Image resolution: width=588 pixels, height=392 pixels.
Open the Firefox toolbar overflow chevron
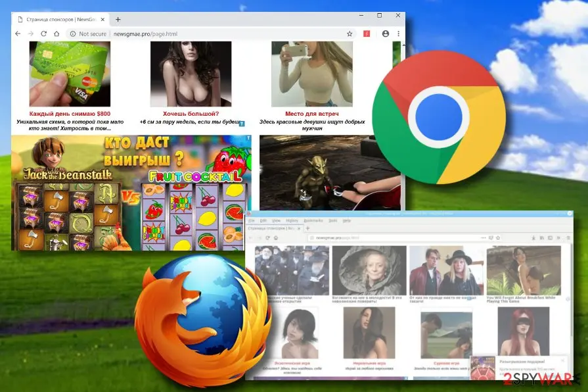tap(558, 237)
